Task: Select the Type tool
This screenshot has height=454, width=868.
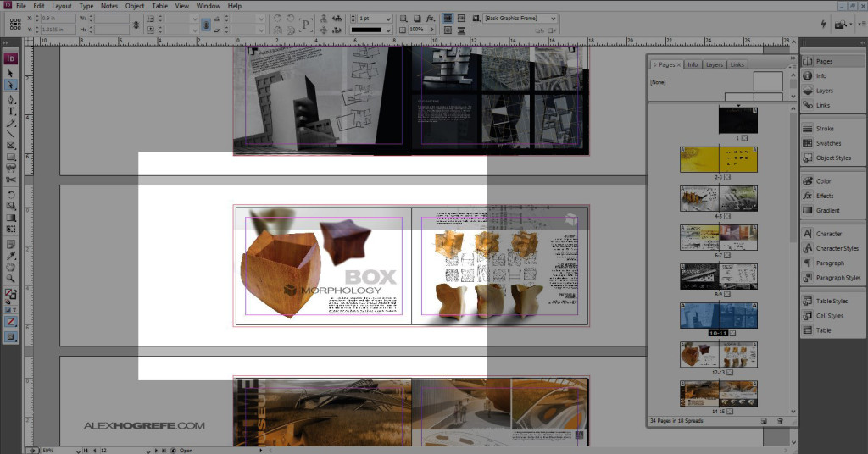Action: [x=11, y=111]
